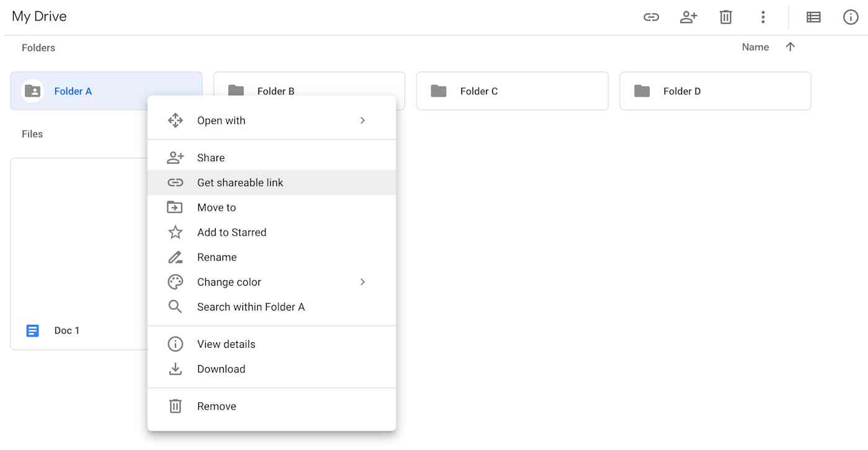Expand the Open with submenu arrow
The height and width of the screenshot is (450, 868).
click(363, 120)
